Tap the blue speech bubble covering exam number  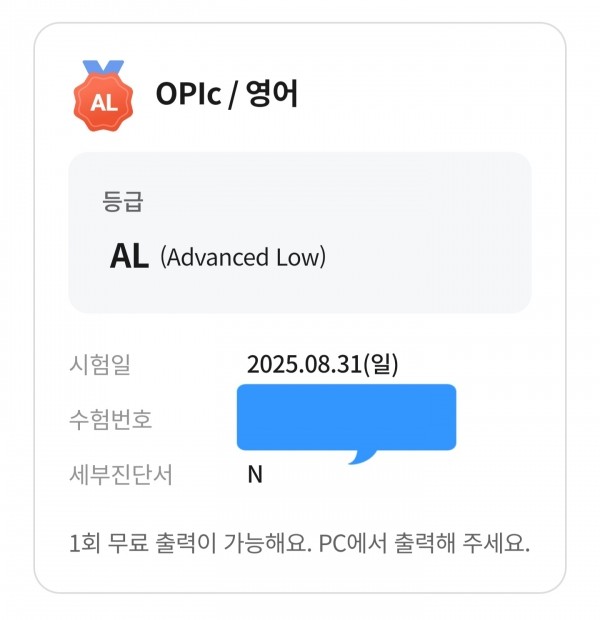click(x=346, y=417)
